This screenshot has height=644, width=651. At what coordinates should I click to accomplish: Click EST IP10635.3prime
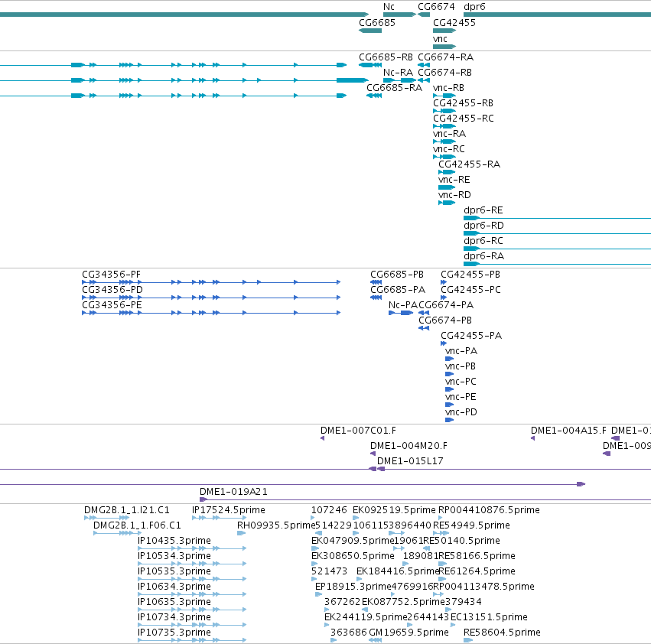click(x=174, y=602)
